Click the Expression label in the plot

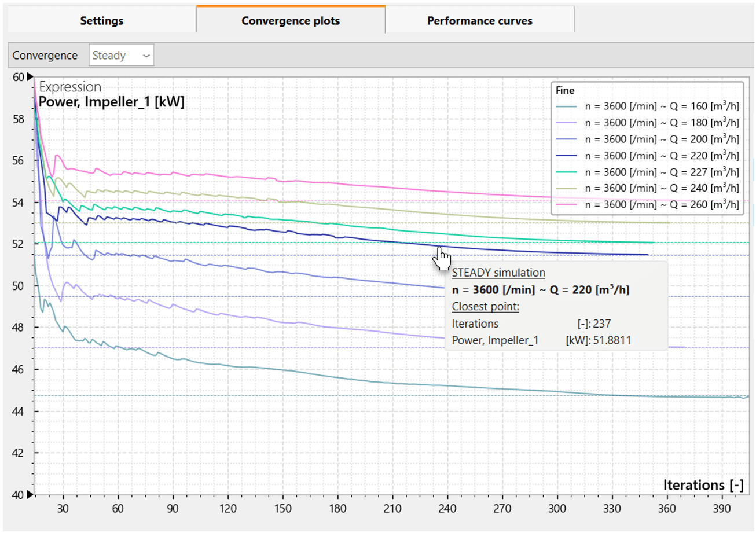click(x=70, y=87)
